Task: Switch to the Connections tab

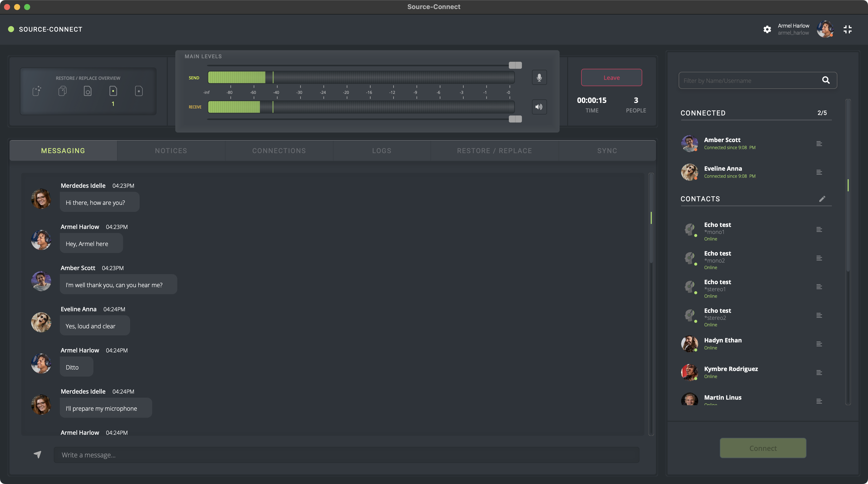Action: click(279, 151)
